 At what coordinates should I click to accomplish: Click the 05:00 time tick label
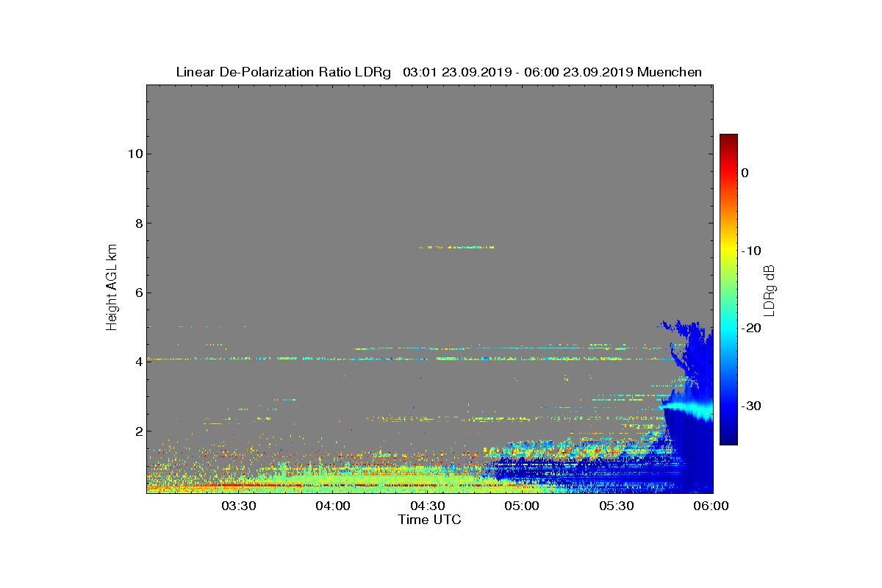pyautogui.click(x=523, y=506)
